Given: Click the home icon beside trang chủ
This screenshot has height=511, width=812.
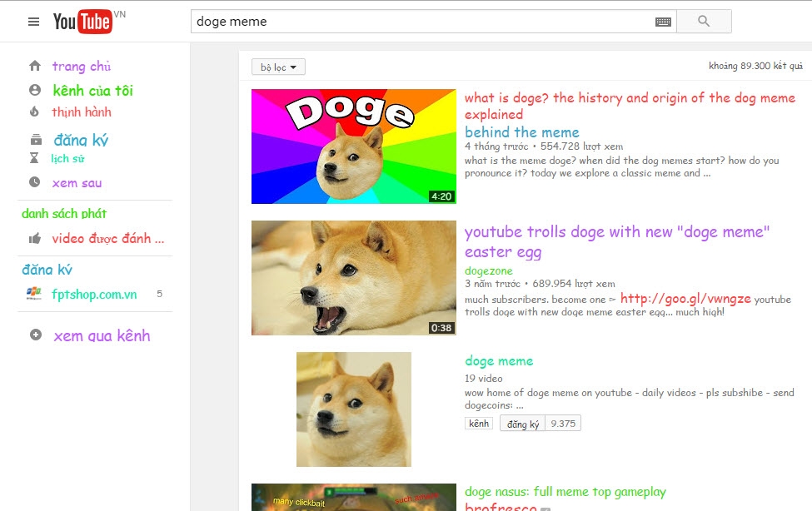Looking at the screenshot, I should [35, 67].
